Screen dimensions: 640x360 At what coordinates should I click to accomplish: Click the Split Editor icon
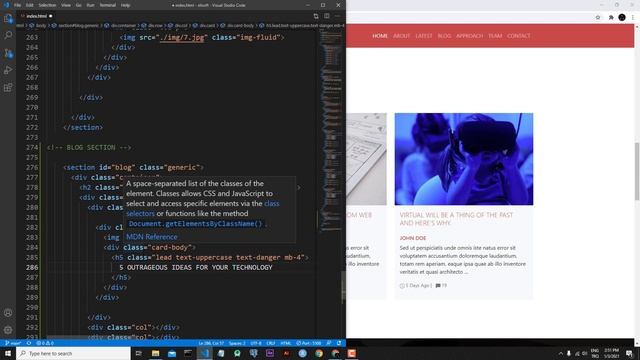(x=327, y=16)
